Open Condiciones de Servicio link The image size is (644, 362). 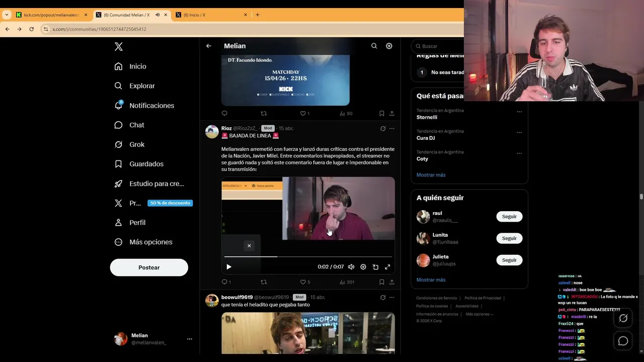[x=436, y=298]
